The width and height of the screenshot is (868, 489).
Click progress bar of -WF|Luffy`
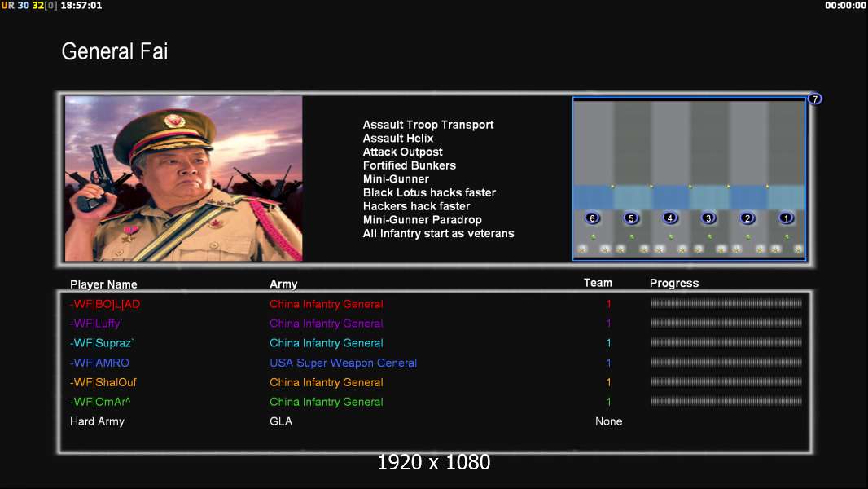[726, 323]
